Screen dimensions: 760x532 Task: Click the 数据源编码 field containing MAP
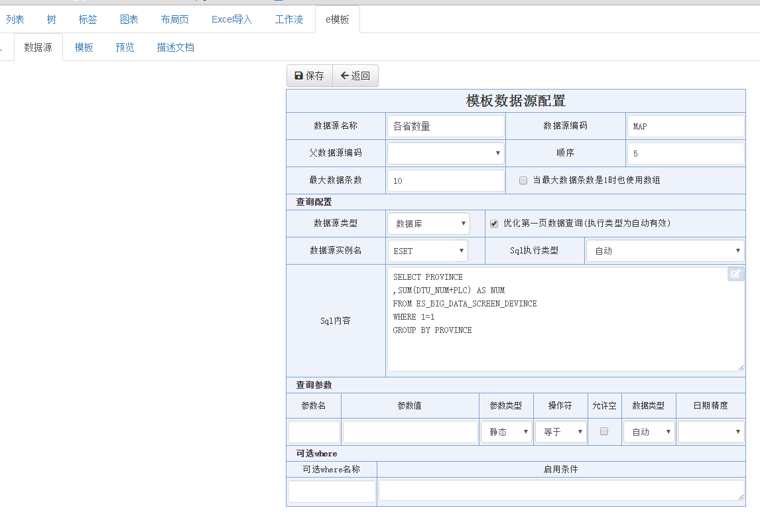click(x=686, y=126)
